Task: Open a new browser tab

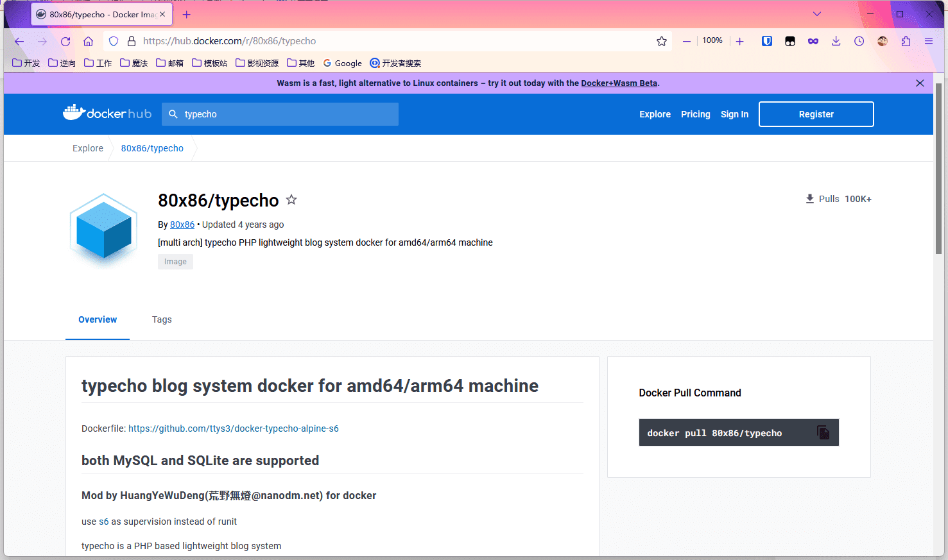Action: pos(187,14)
